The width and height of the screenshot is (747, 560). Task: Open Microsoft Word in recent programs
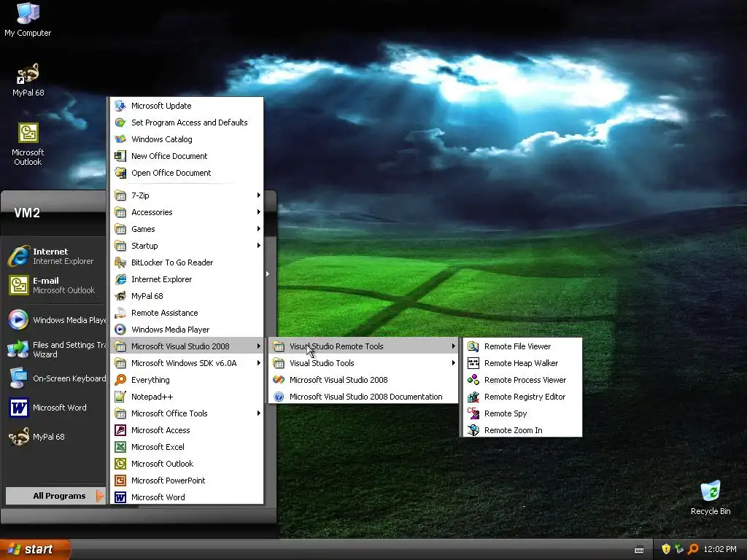point(56,408)
